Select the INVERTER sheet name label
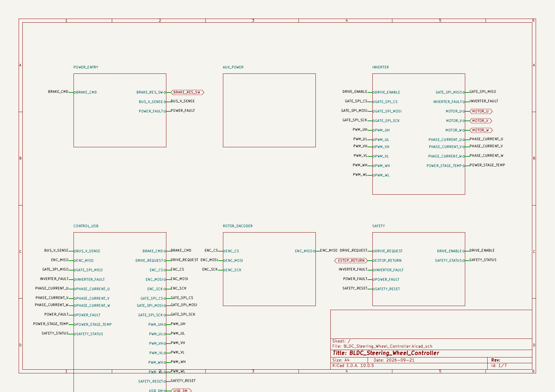Image resolution: width=555 pixels, height=392 pixels. pos(381,67)
